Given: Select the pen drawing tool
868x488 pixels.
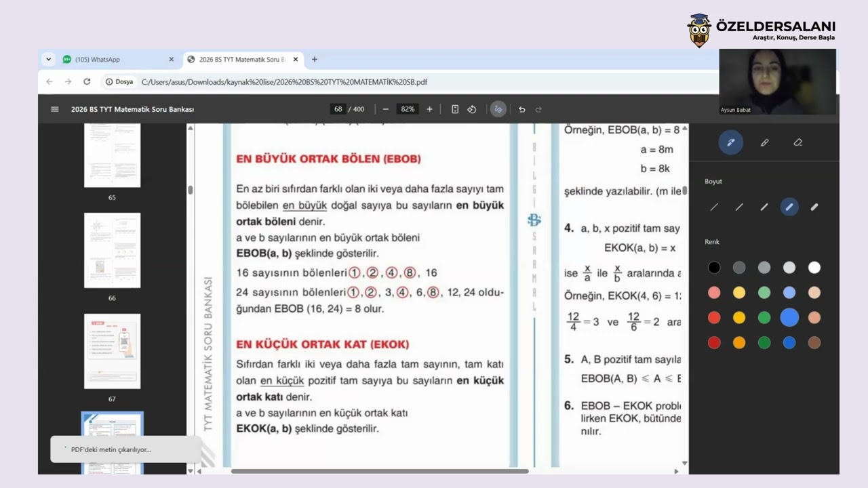Looking at the screenshot, I should [x=731, y=142].
